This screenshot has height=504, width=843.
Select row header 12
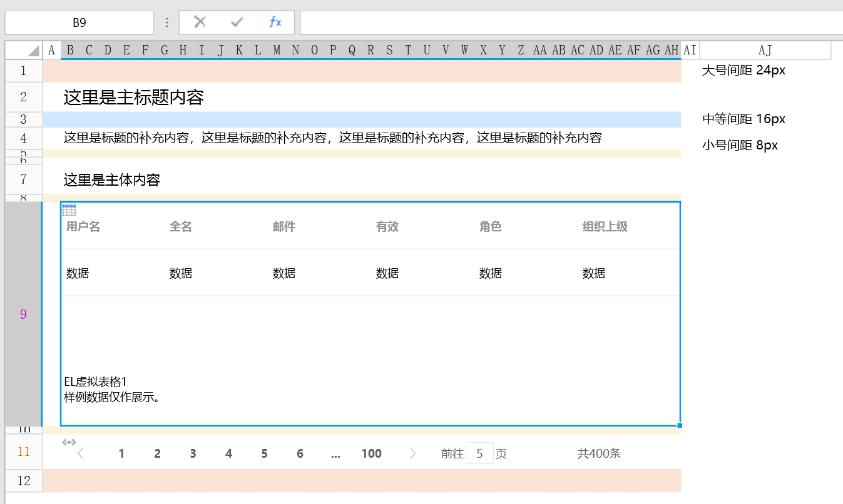tap(24, 480)
